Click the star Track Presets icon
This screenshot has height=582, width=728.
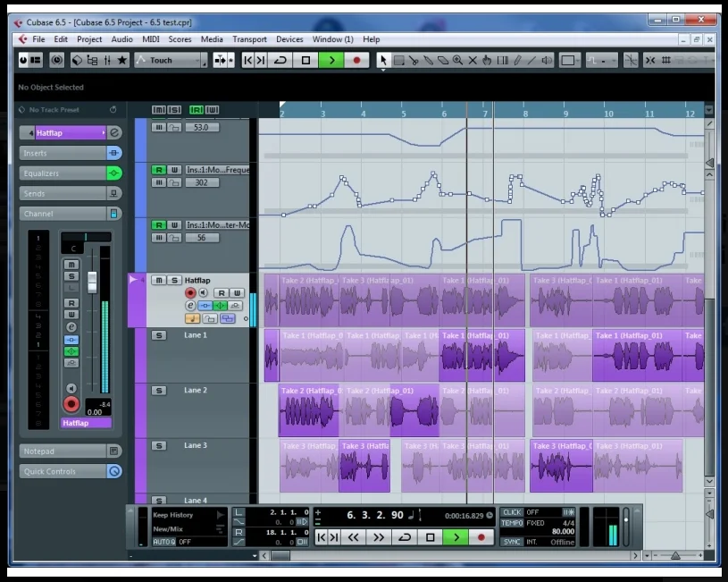tap(122, 61)
